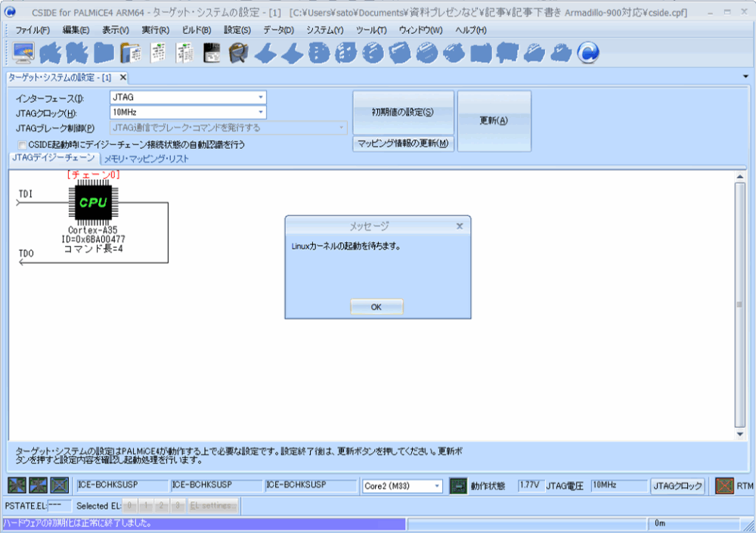Click the RTM icon in status bar
The image size is (756, 533).
click(725, 486)
